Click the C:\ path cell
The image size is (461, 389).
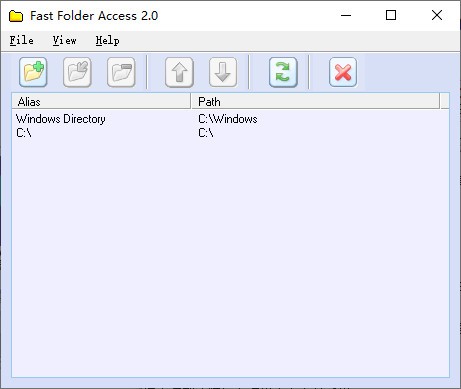coord(206,133)
